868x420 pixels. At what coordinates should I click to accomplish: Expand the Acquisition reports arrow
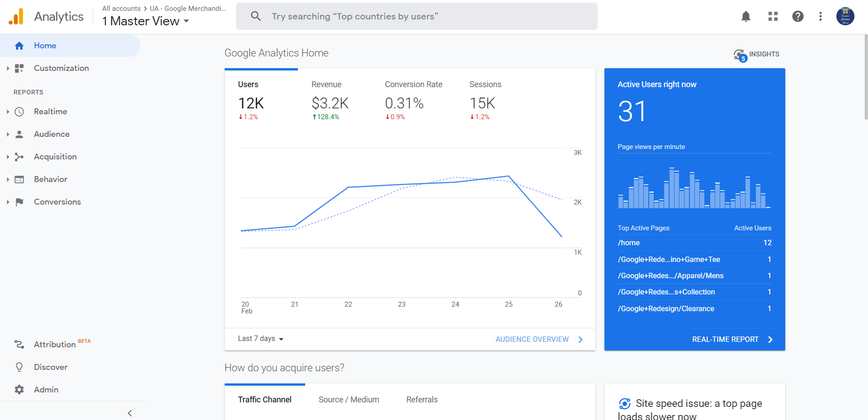(x=8, y=157)
